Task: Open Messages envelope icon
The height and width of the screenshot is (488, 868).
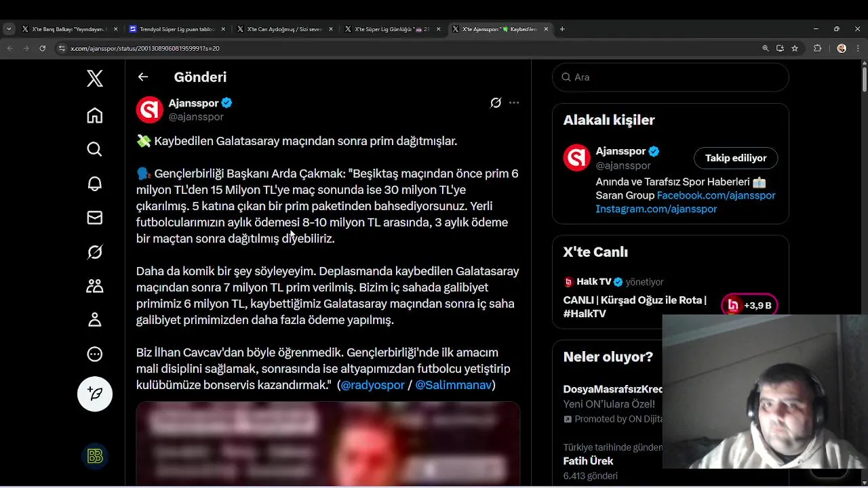Action: pyautogui.click(x=95, y=218)
